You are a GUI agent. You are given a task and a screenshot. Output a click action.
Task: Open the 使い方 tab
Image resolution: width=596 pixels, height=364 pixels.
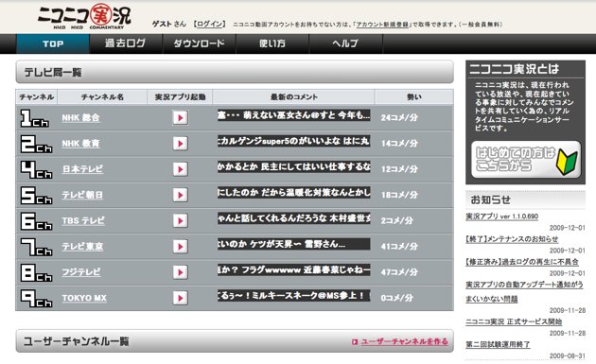tap(272, 43)
